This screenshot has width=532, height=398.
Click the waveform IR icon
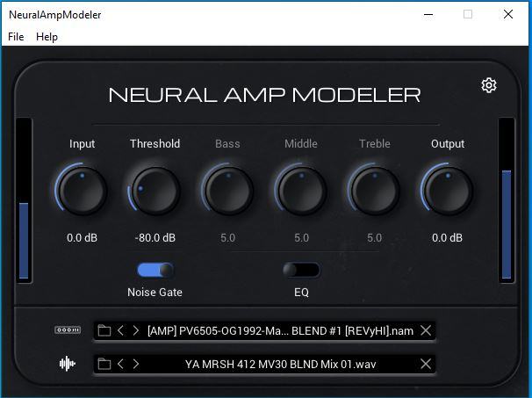pos(68,364)
